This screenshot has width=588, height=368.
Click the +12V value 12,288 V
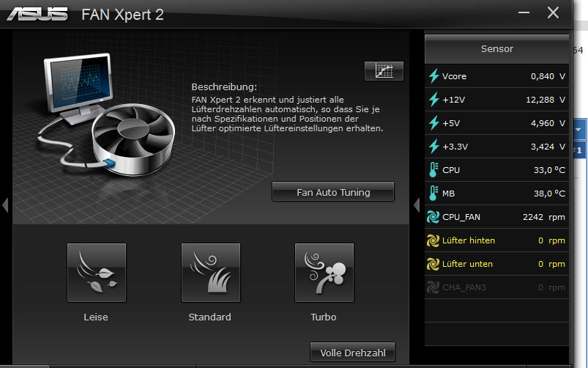click(546, 100)
